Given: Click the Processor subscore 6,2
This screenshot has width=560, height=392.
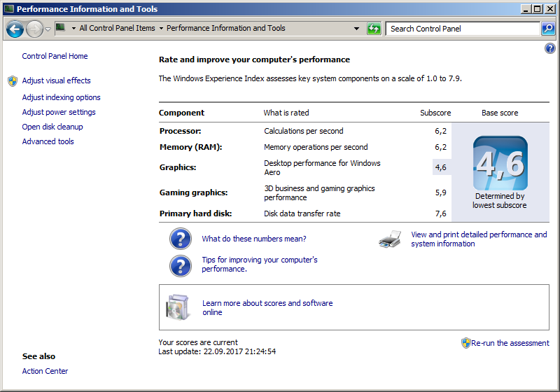Looking at the screenshot, I should [440, 131].
